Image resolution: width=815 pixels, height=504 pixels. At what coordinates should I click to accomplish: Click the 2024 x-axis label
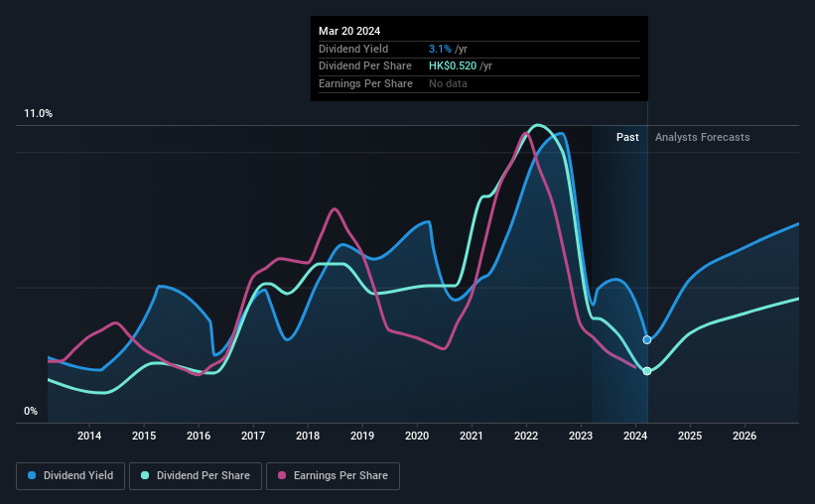(635, 436)
